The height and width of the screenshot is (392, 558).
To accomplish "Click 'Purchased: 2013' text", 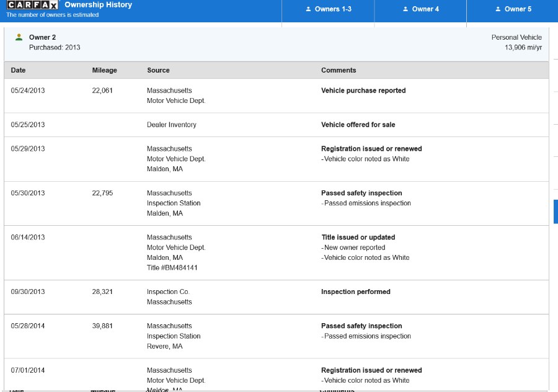I will 55,47.
